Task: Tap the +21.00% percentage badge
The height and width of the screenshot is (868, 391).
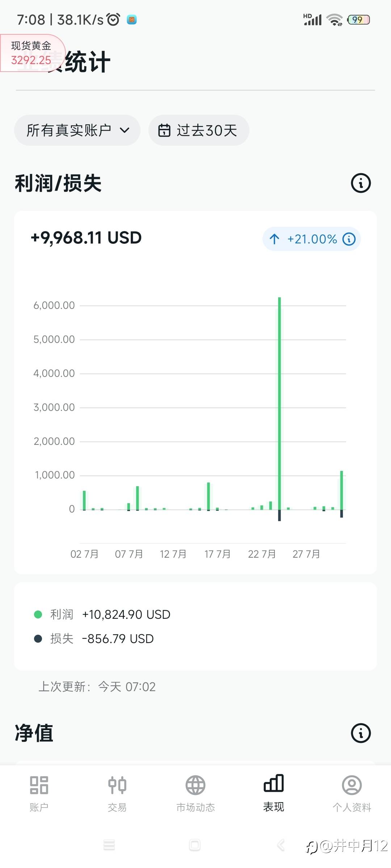Action: (311, 239)
